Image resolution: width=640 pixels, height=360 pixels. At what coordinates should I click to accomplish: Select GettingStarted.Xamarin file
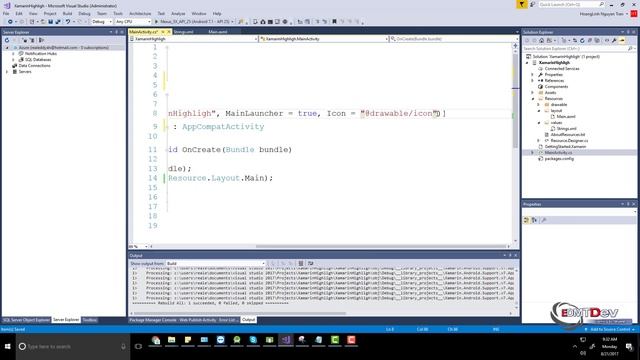pyautogui.click(x=565, y=147)
